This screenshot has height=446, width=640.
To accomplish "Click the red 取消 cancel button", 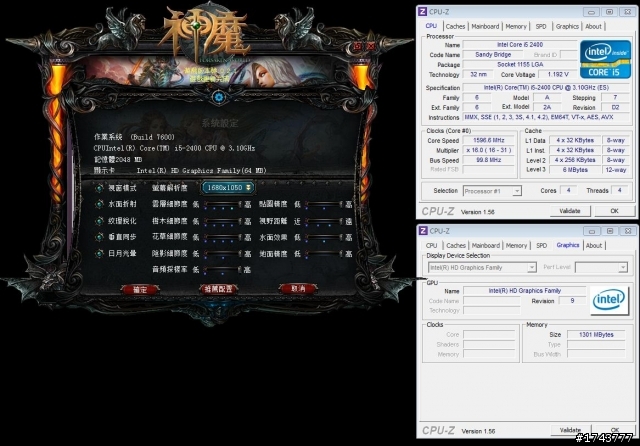I will coord(298,288).
